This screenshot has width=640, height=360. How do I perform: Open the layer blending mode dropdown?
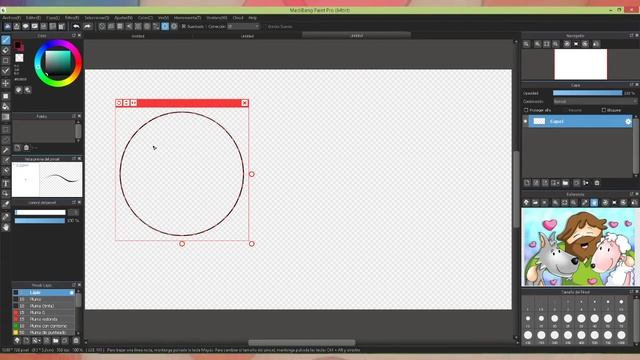(x=595, y=101)
